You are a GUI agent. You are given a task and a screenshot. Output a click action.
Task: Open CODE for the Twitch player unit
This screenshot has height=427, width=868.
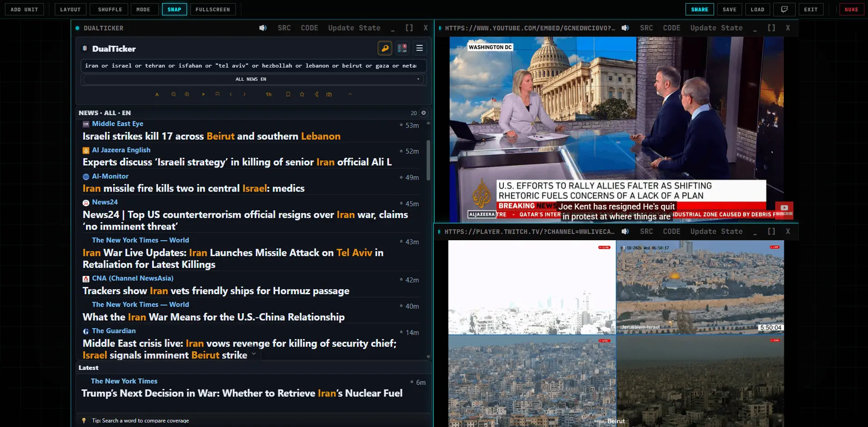[x=672, y=232]
